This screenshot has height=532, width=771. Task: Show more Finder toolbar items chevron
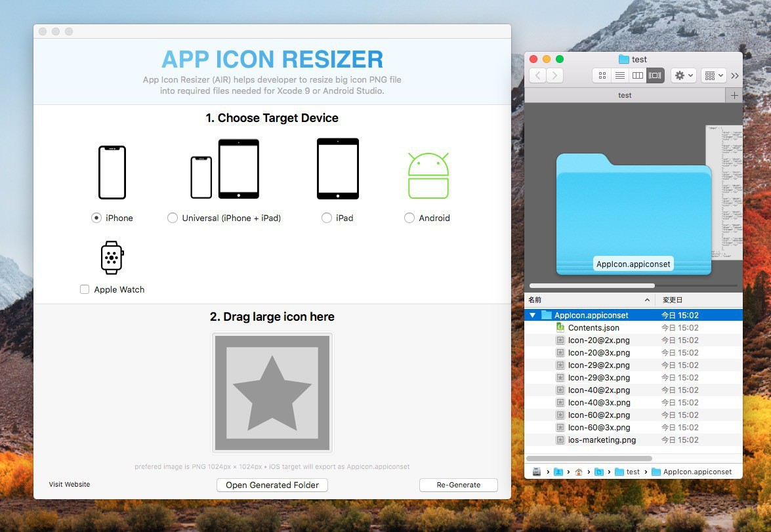pos(735,75)
